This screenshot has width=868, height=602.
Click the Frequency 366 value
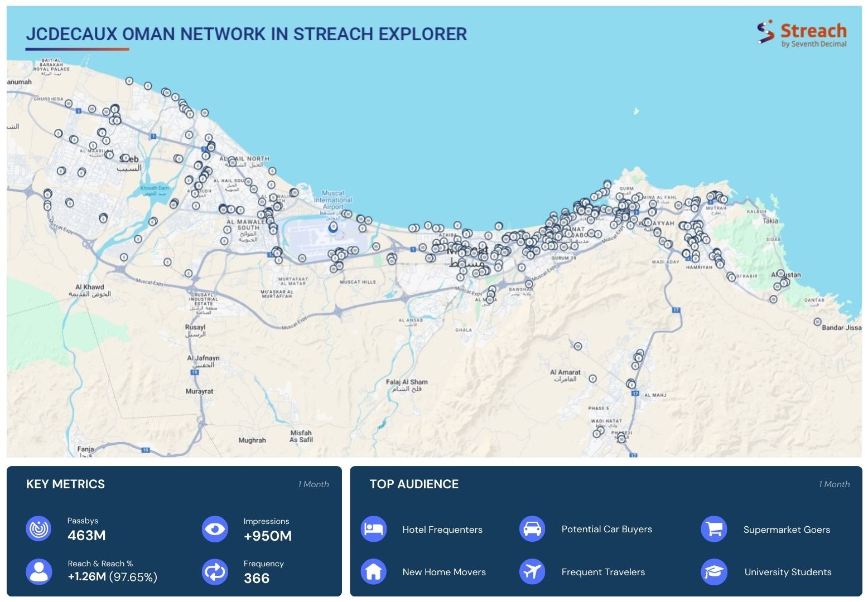[x=257, y=579]
